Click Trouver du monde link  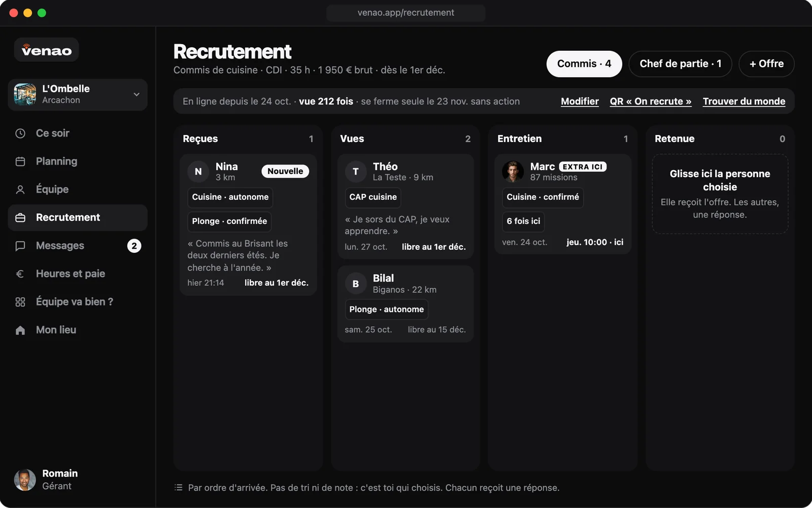click(x=744, y=101)
